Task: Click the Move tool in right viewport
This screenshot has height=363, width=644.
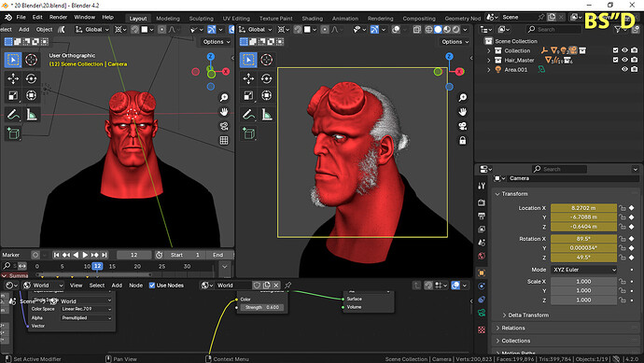Action: coord(248,78)
